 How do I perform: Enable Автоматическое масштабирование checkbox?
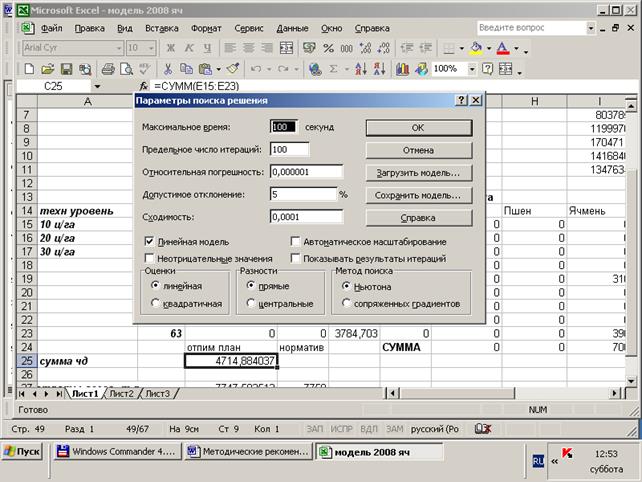click(296, 242)
